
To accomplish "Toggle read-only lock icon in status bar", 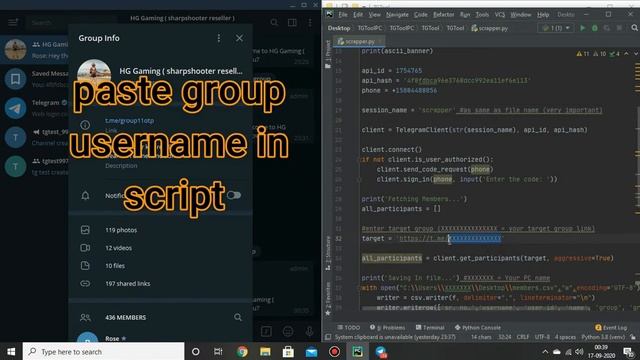I will [x=633, y=337].
